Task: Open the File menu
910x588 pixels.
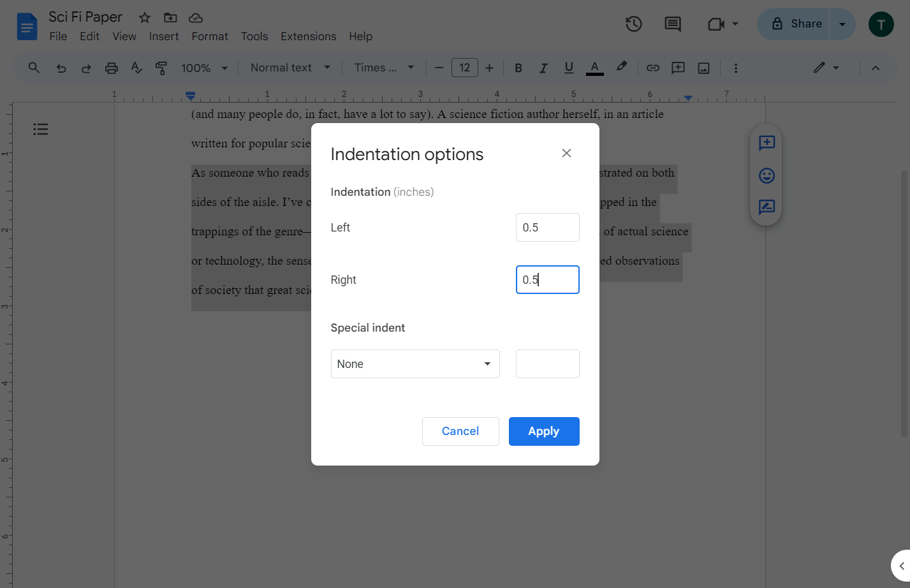Action: coord(58,36)
